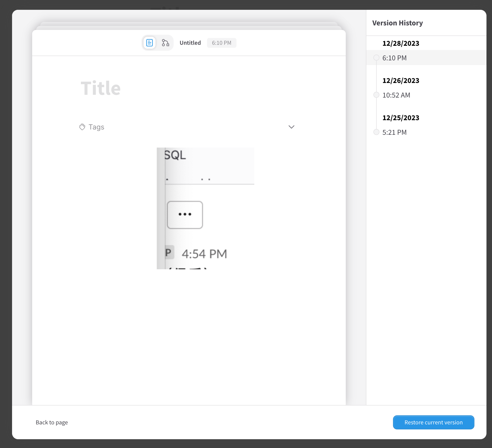Select the 5:21 PM history entry text
The width and height of the screenshot is (492, 448).
click(394, 132)
